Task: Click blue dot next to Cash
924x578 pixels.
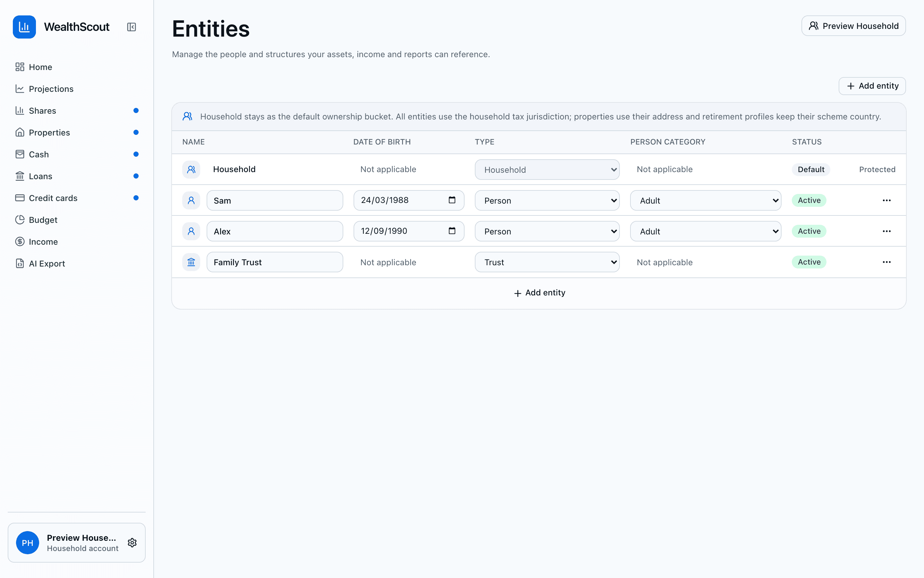Action: pyautogui.click(x=136, y=154)
